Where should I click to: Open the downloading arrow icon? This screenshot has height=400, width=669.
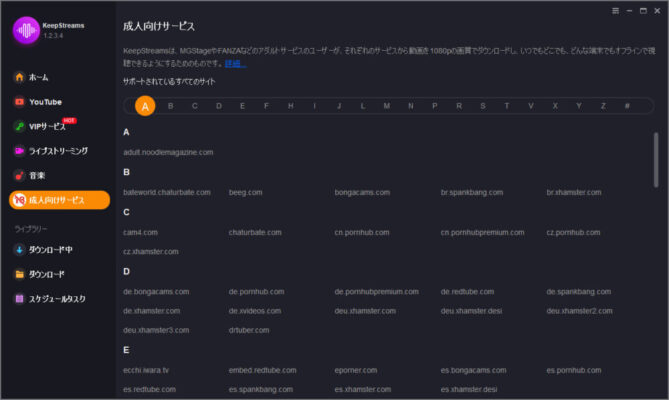19,249
